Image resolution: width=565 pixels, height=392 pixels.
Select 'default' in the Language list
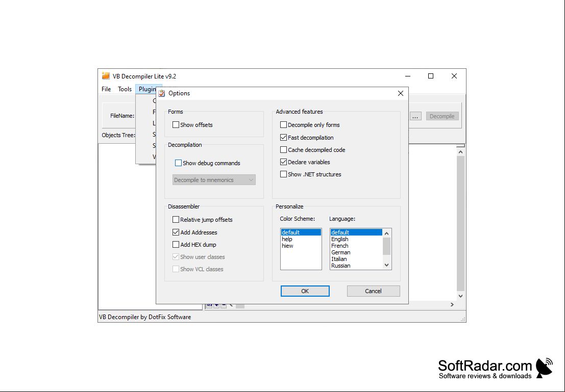356,232
